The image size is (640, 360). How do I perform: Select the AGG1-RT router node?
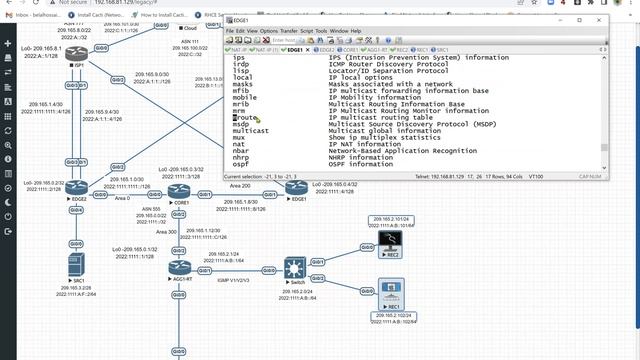(x=180, y=268)
